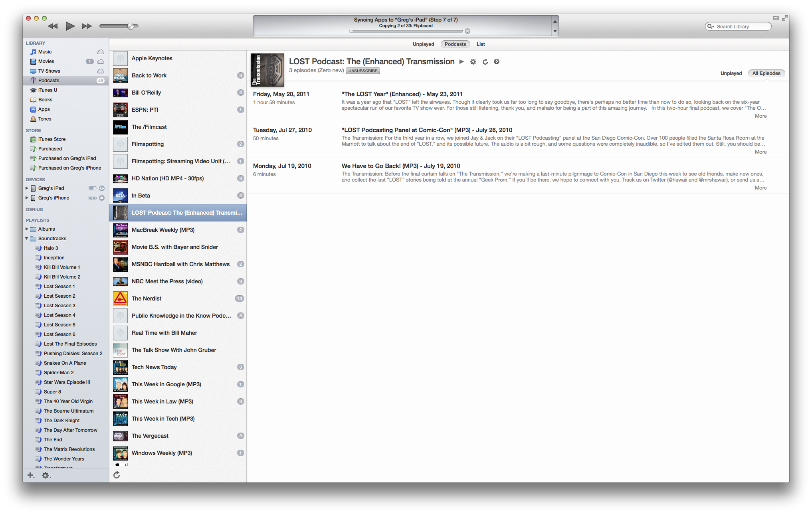Select The Talk Show With John Gruber

coord(178,350)
